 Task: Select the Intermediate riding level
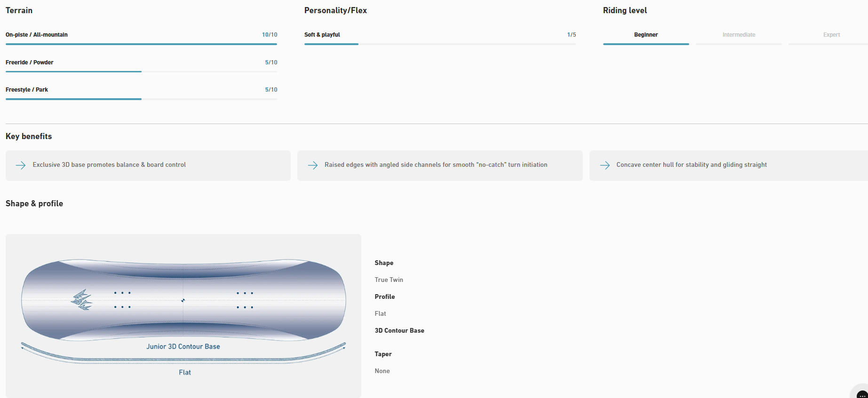coord(739,35)
